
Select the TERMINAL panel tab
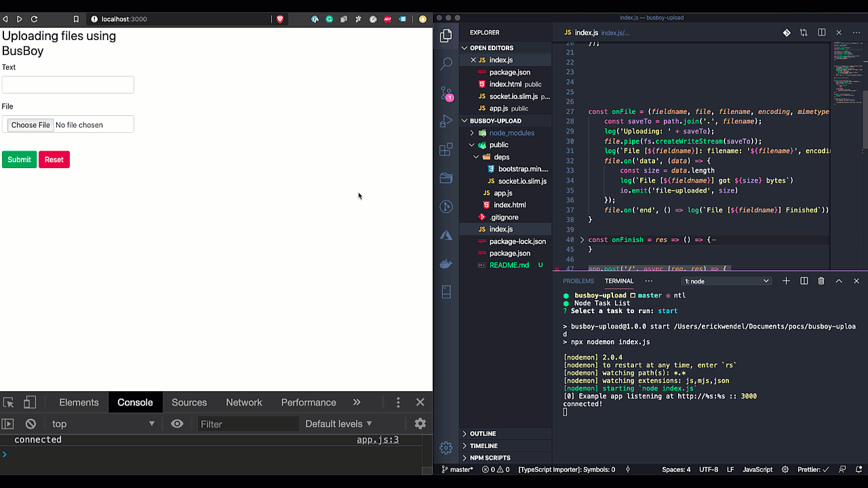pos(619,281)
